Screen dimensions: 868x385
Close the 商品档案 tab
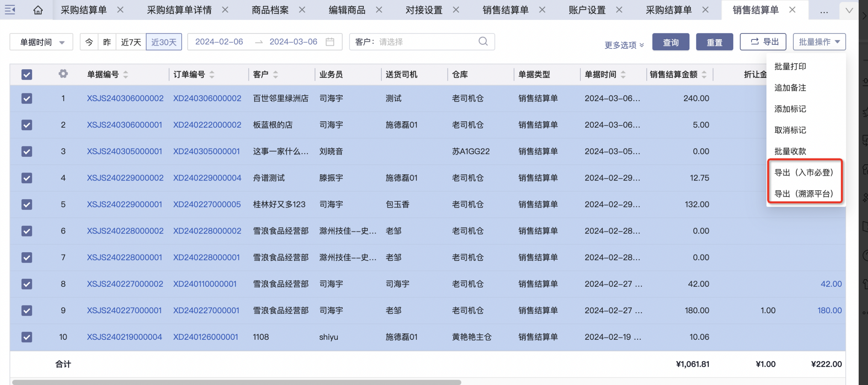[x=302, y=10]
